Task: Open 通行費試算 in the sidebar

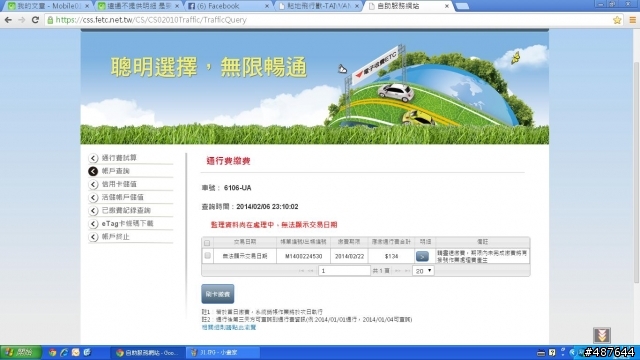Action: click(x=119, y=158)
